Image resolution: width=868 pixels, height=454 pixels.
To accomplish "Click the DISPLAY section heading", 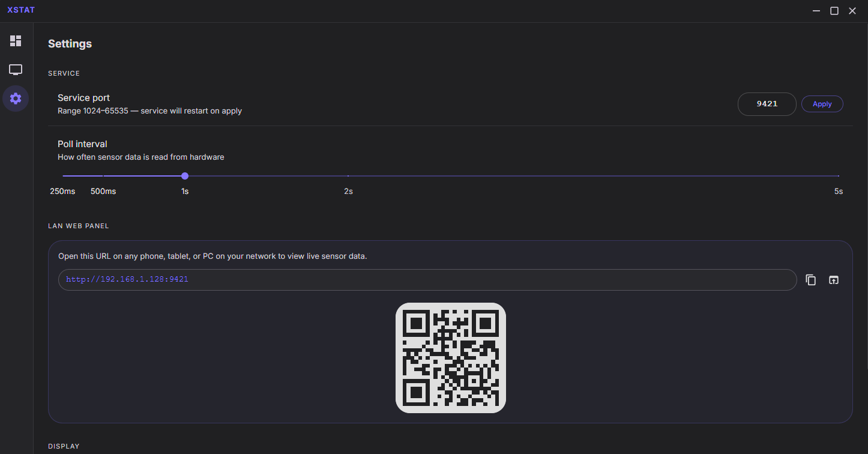I will click(x=64, y=446).
